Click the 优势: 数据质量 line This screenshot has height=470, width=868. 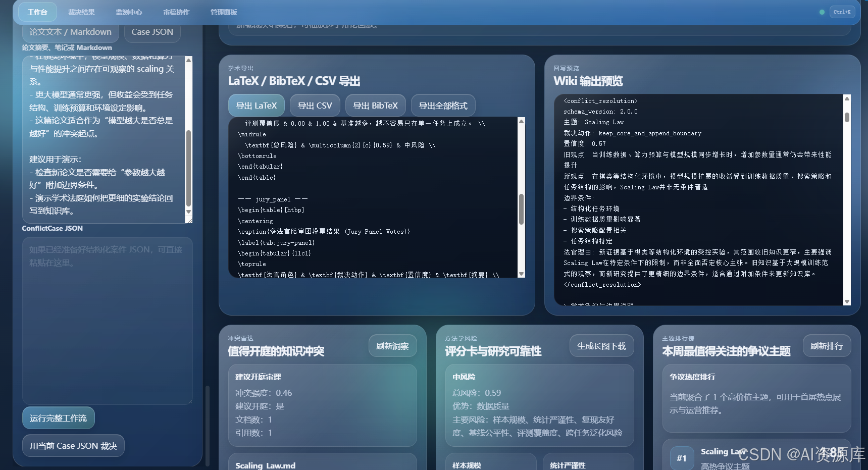(x=481, y=406)
